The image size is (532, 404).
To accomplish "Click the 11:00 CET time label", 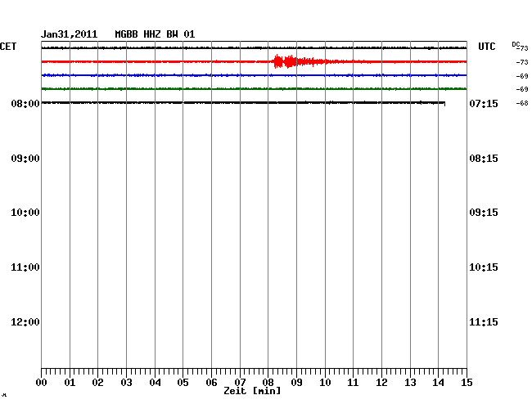I will click(25, 267).
